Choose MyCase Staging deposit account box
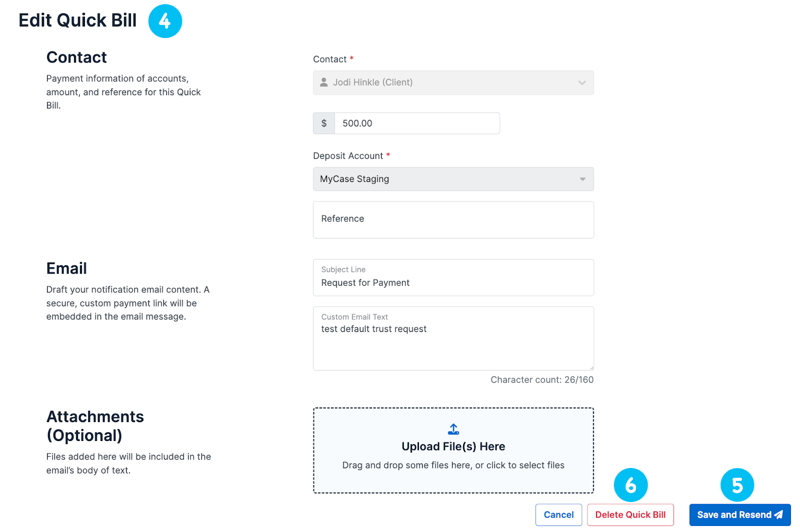800x532 pixels. 445,179
